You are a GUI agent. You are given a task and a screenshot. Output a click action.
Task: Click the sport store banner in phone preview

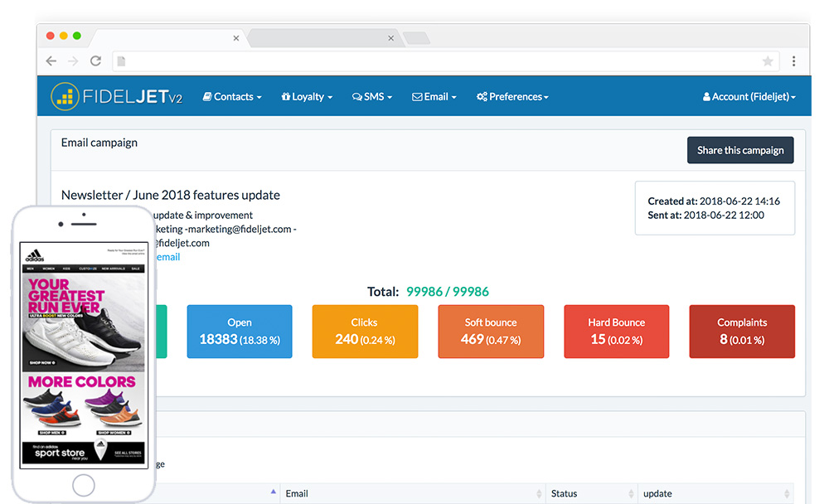(x=84, y=453)
